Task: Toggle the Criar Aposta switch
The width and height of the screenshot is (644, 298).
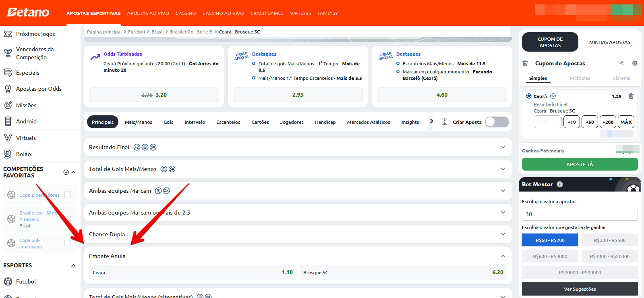Action: pos(497,122)
